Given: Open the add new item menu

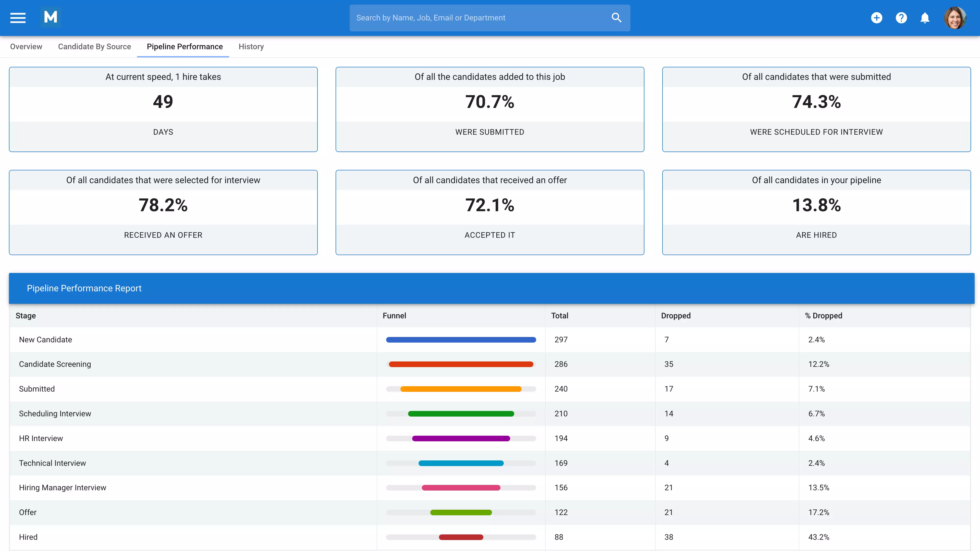Looking at the screenshot, I should 877,18.
